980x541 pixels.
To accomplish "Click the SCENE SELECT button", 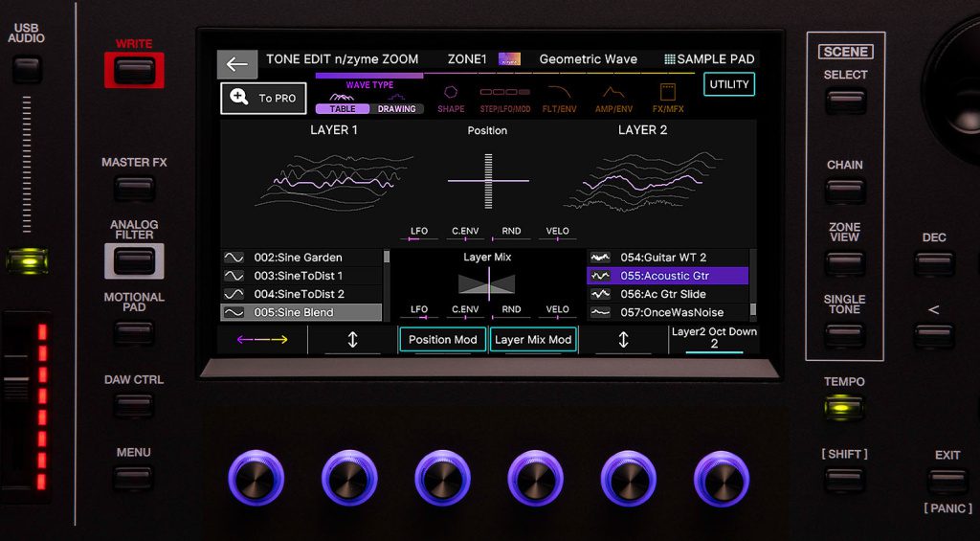I will [845, 101].
